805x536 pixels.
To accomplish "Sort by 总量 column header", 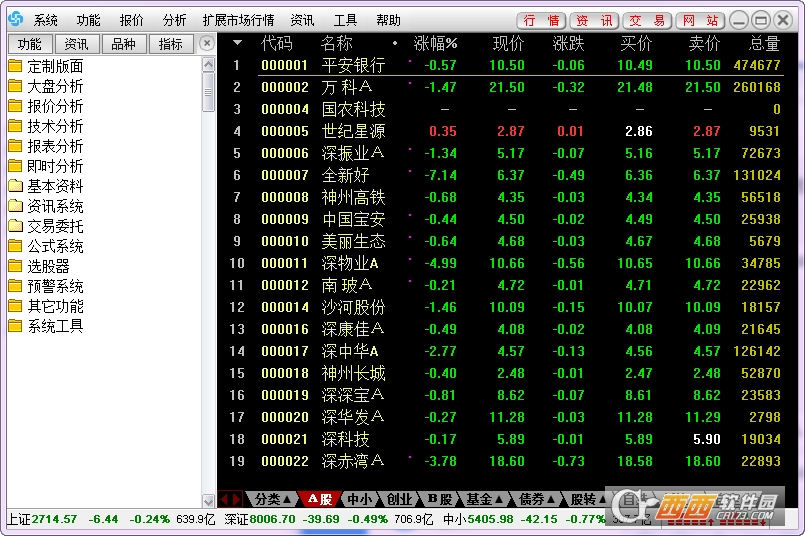I will [764, 44].
